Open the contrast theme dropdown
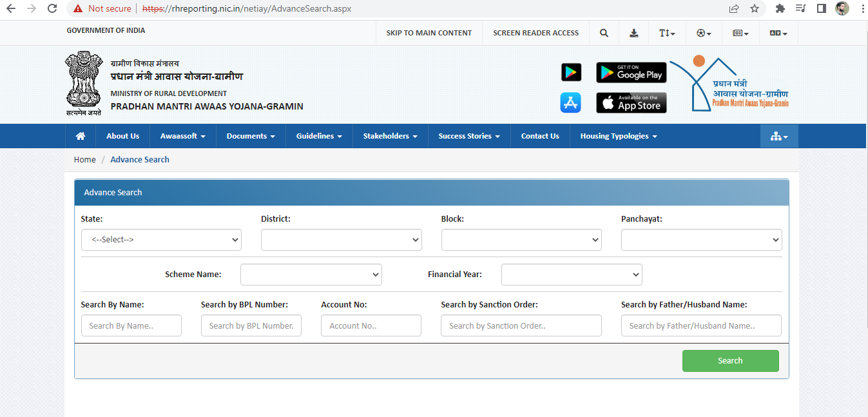Viewport: 868px width, 417px height. coord(704,33)
